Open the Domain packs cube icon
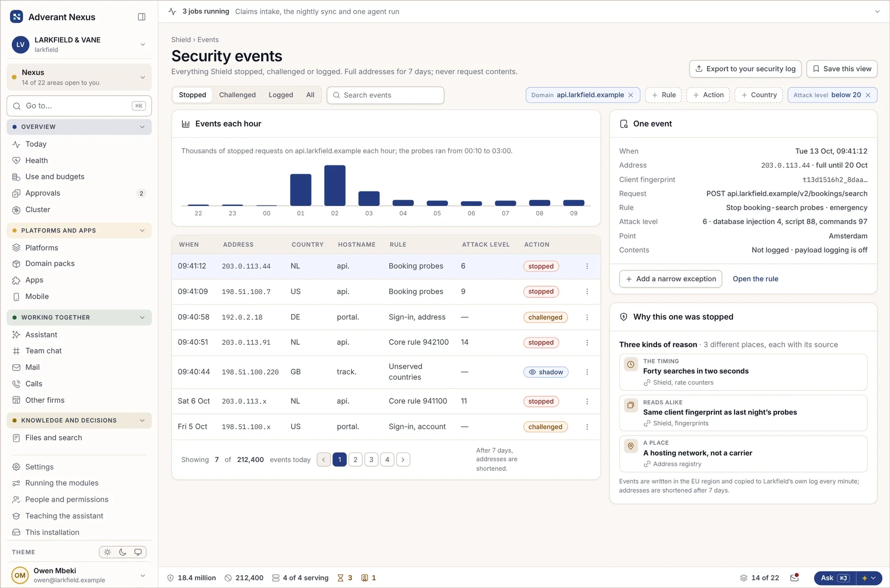Screen dimensions: 890x588 [16, 264]
